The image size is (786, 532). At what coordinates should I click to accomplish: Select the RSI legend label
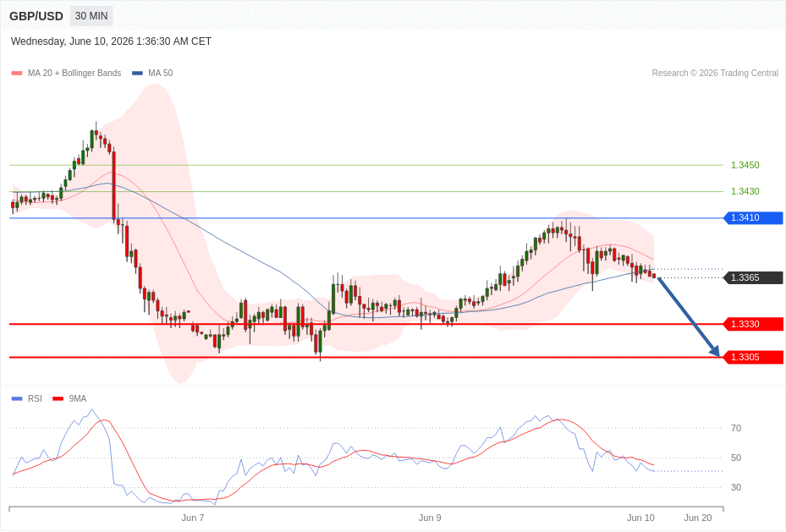click(35, 398)
